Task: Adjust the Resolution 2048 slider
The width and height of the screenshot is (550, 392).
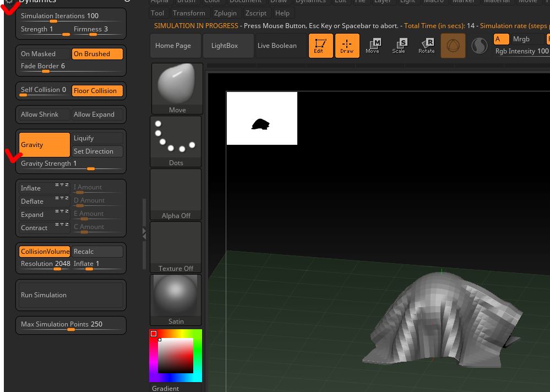Action: click(44, 264)
